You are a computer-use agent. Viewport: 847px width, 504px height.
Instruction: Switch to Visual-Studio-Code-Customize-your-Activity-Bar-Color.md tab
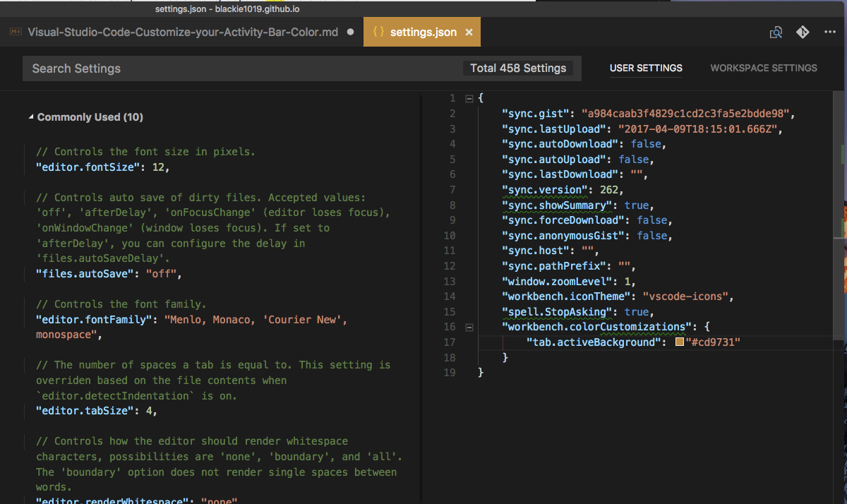182,32
